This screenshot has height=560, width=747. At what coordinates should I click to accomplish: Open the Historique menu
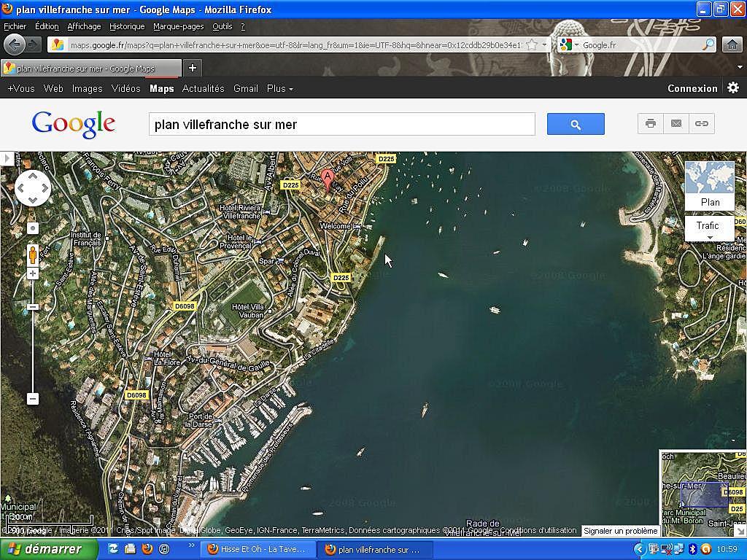coord(127,26)
